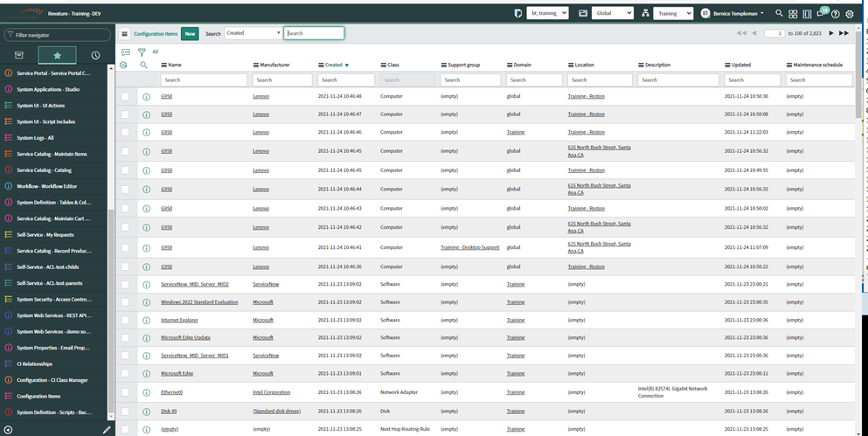Open the braces code icon in header

click(807, 14)
